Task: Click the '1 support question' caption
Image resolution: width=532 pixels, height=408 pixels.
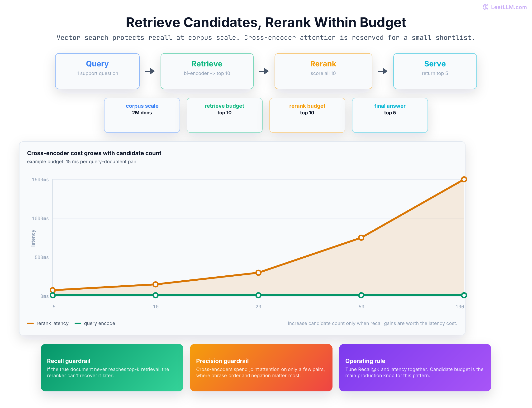Action: click(x=98, y=73)
